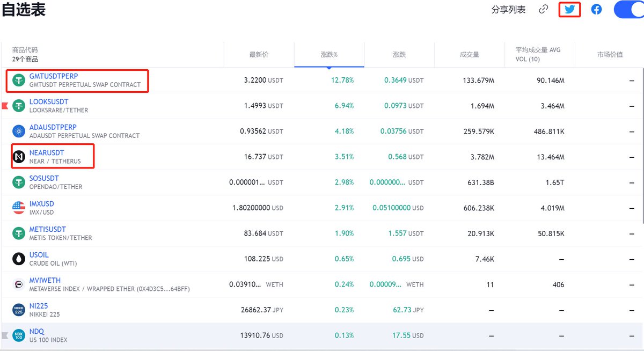Sort by the 涨跌% column header

click(x=329, y=55)
